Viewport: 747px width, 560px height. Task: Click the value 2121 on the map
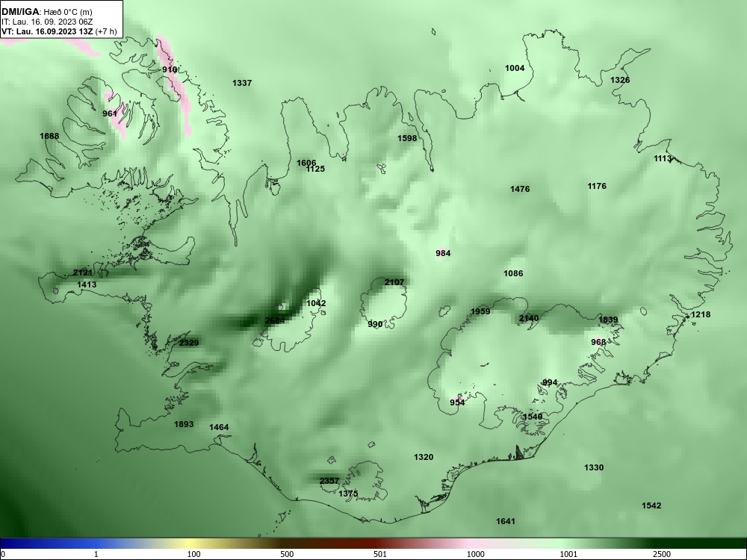pyautogui.click(x=82, y=273)
